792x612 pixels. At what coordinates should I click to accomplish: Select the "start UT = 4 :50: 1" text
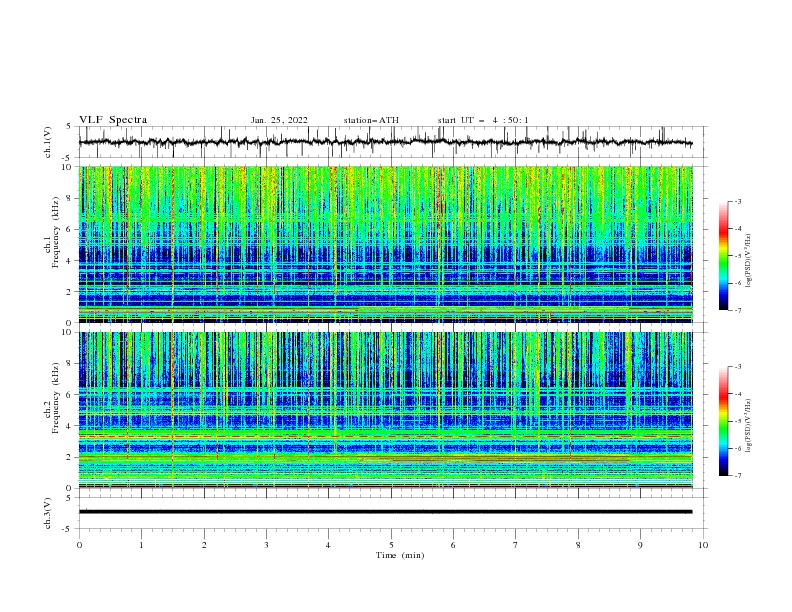[x=483, y=120]
